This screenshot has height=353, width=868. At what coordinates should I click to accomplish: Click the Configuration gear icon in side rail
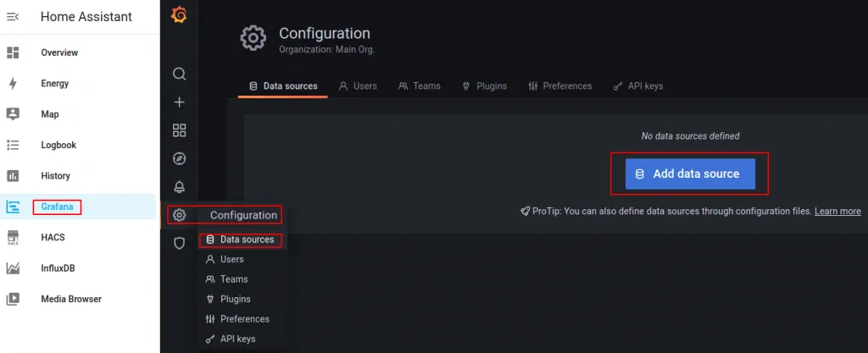[180, 215]
